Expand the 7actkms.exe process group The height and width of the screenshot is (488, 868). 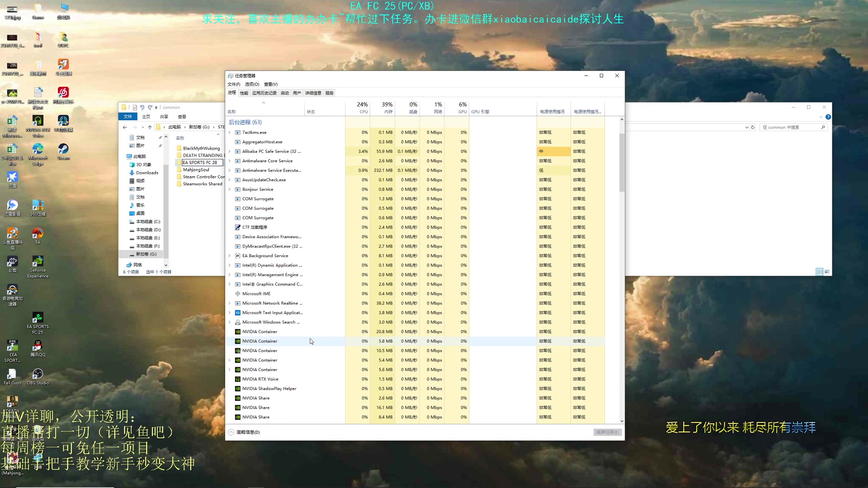[230, 132]
